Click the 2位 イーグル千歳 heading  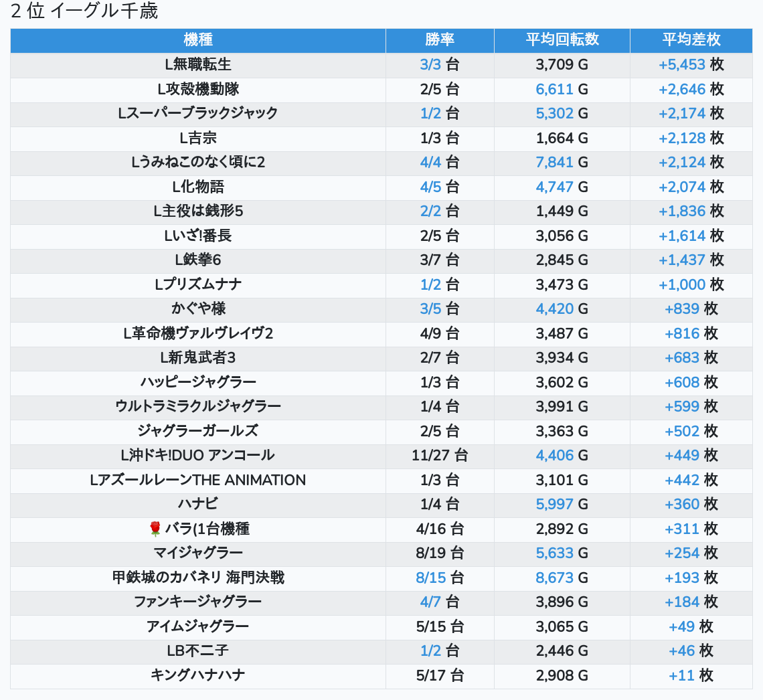pyautogui.click(x=84, y=12)
